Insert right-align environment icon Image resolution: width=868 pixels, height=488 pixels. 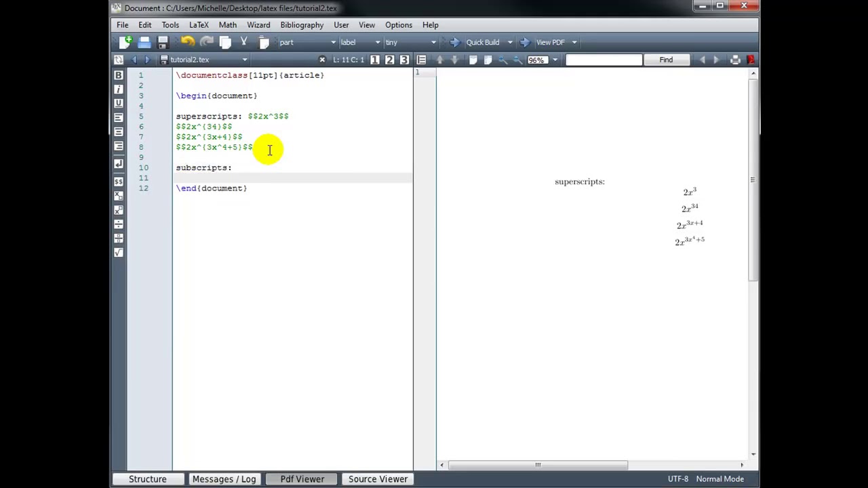click(x=119, y=146)
